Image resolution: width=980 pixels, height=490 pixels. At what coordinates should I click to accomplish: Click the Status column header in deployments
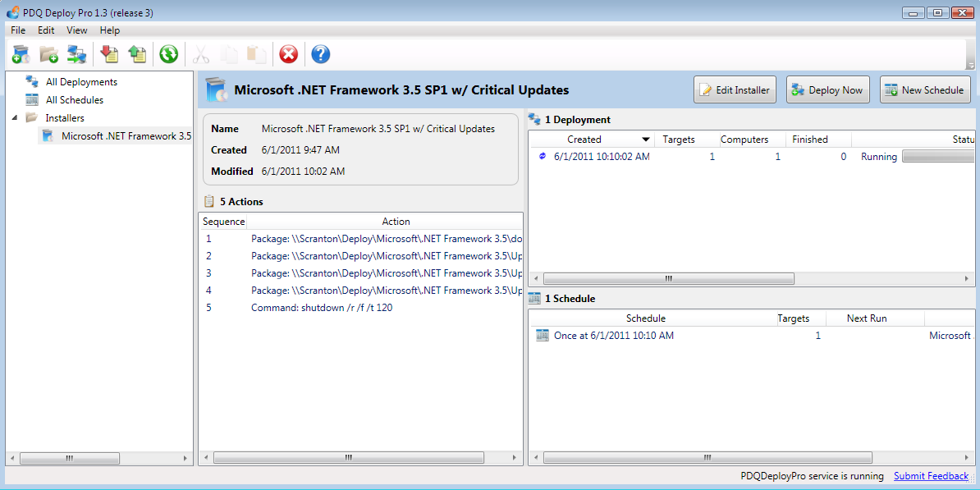pos(914,140)
